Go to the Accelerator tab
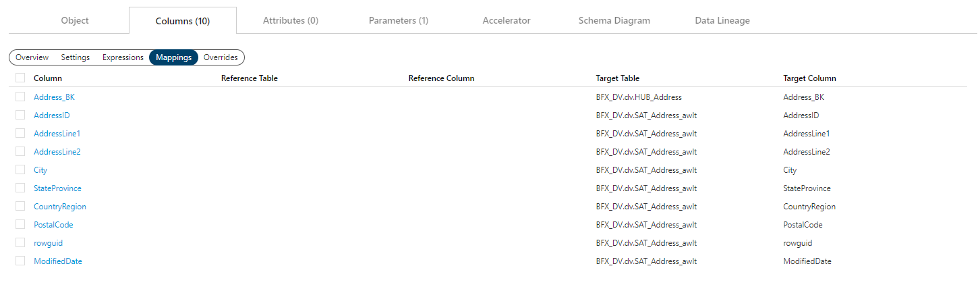 (507, 20)
